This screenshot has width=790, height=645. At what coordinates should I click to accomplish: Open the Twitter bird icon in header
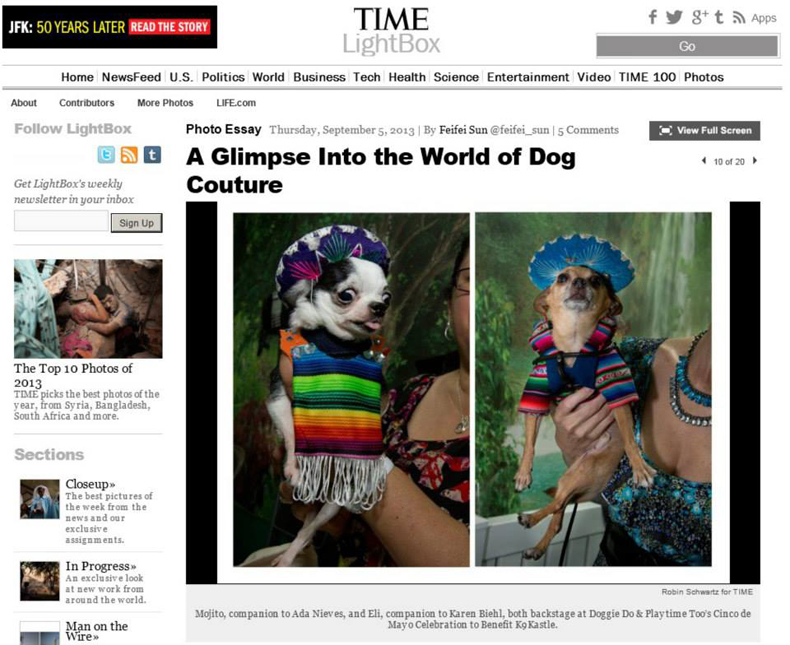click(x=674, y=18)
